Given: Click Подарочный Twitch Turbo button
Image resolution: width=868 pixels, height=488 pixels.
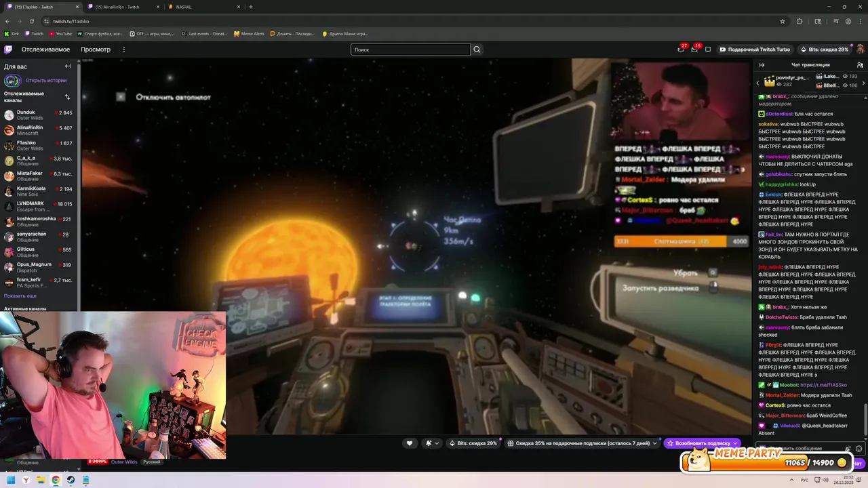Looking at the screenshot, I should coord(755,49).
